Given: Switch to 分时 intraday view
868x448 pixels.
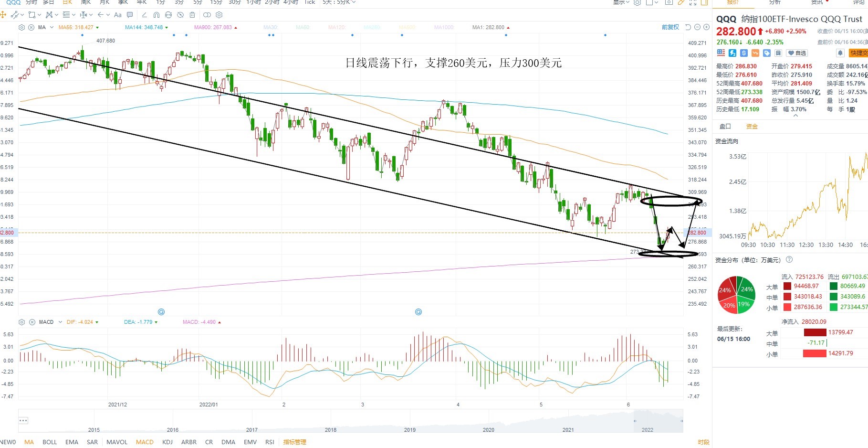Looking at the screenshot, I should (31, 2).
